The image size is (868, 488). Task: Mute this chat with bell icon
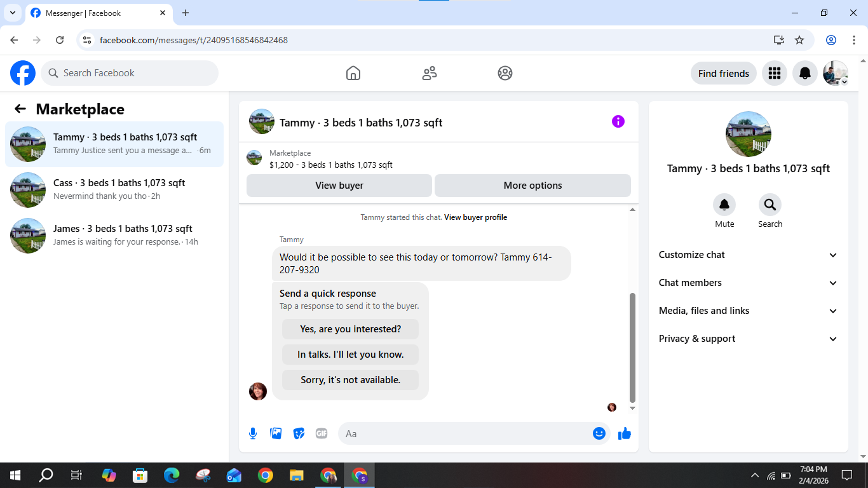724,205
